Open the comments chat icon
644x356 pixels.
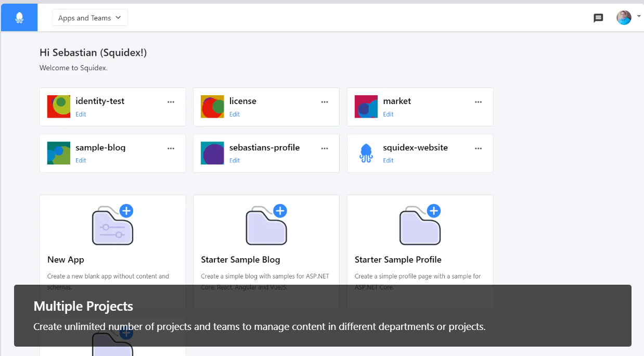(598, 18)
